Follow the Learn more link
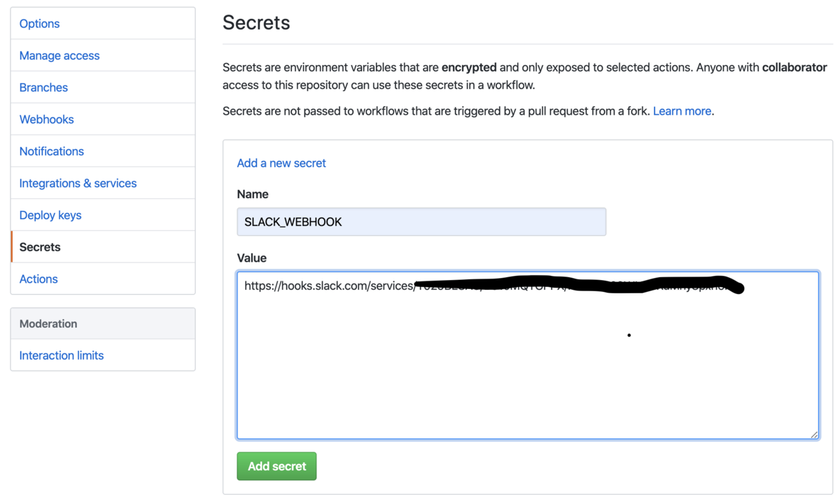This screenshot has height=504, width=840. coord(682,111)
